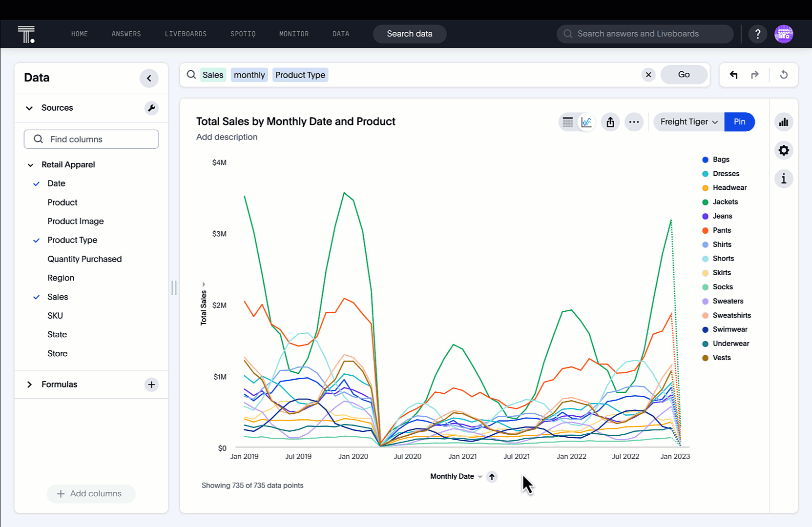Open the change visualization bar chart icon
The width and height of the screenshot is (812, 527).
(784, 122)
